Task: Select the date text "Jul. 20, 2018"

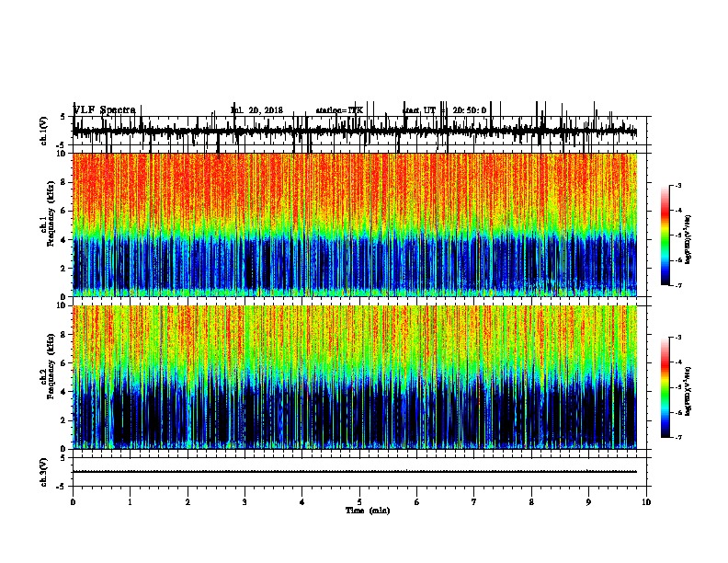Action: (x=256, y=110)
